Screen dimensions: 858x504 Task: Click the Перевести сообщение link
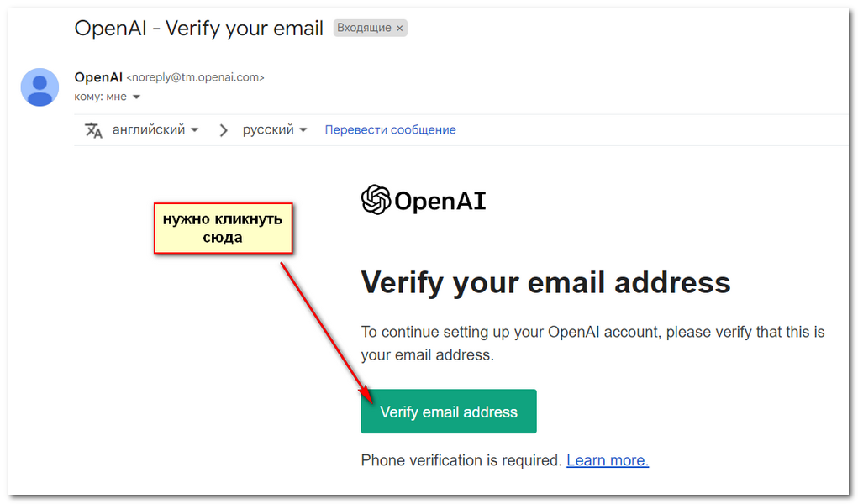(390, 129)
